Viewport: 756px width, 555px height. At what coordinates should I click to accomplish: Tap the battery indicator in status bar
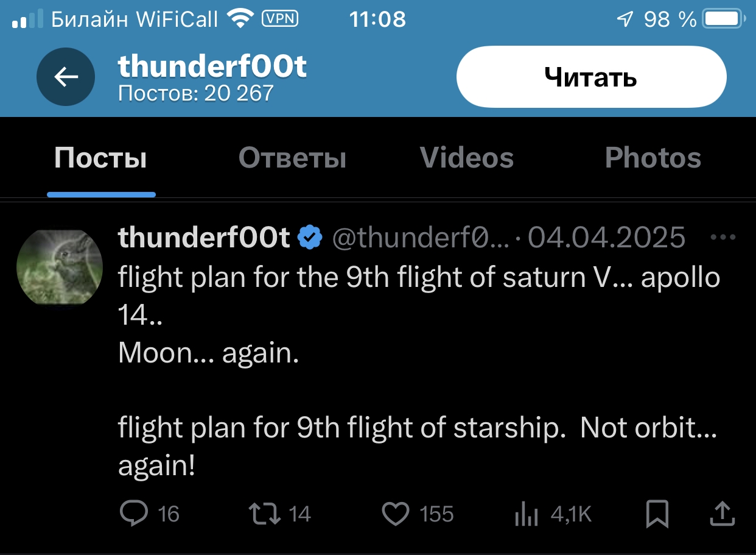[723, 19]
